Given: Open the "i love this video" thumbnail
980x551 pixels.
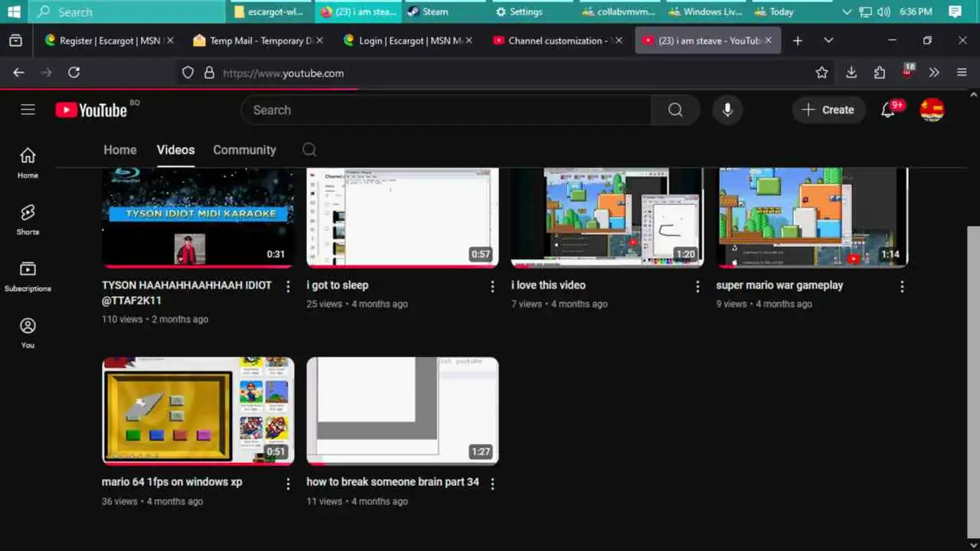Looking at the screenshot, I should point(607,217).
